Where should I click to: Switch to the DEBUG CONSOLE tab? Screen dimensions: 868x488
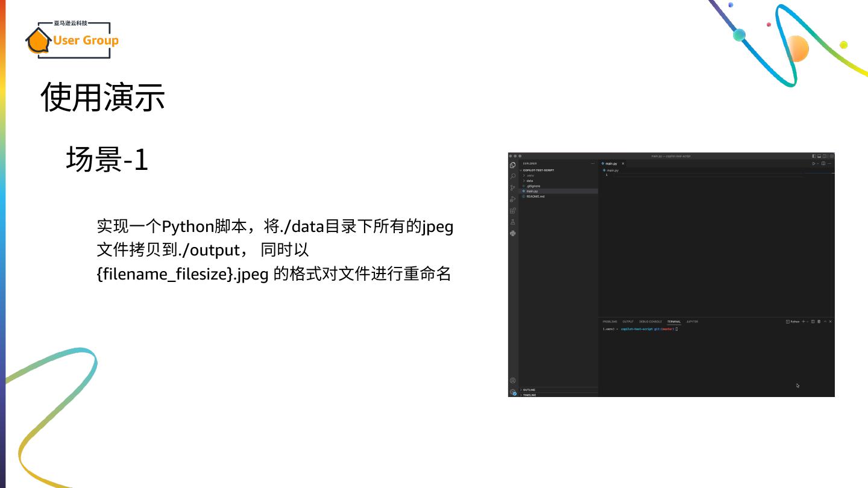tap(650, 322)
